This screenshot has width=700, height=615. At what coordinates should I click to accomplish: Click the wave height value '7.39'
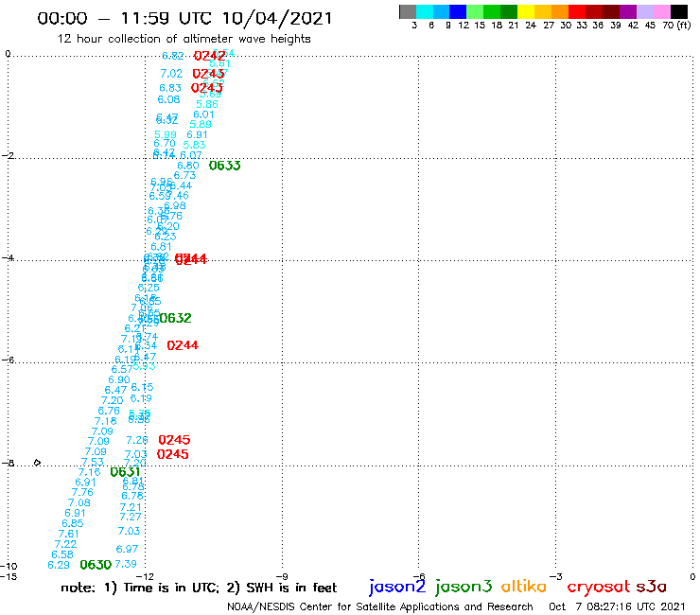(x=126, y=564)
